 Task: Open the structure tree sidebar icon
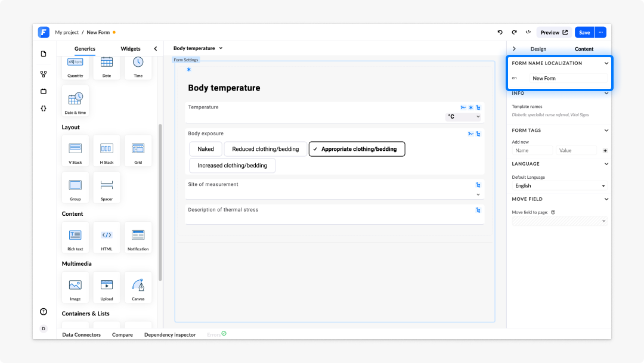point(44,74)
